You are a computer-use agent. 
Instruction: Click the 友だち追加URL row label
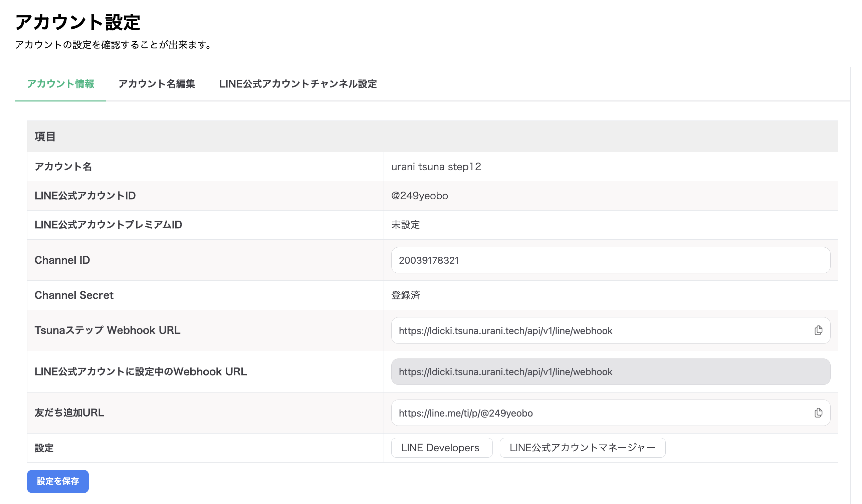pyautogui.click(x=69, y=413)
